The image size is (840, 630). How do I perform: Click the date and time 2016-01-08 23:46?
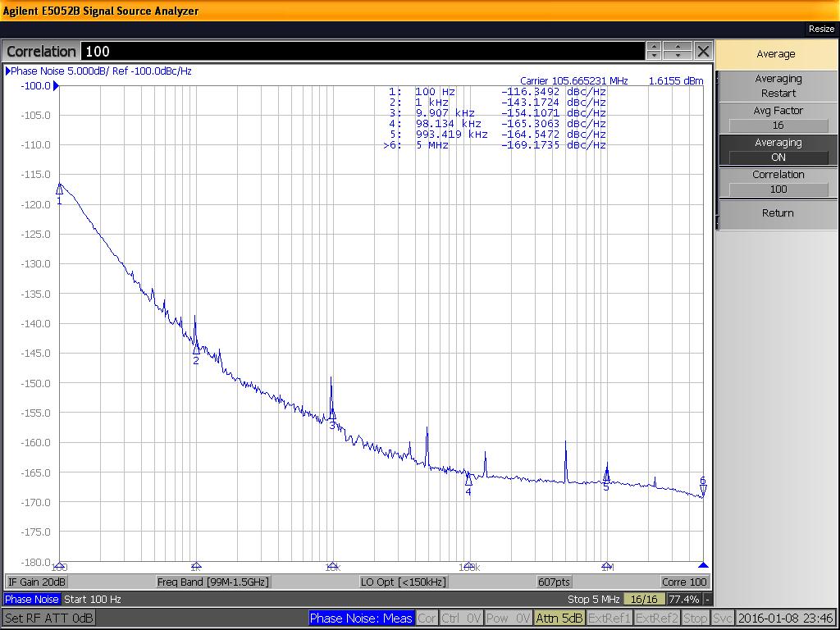pos(785,619)
